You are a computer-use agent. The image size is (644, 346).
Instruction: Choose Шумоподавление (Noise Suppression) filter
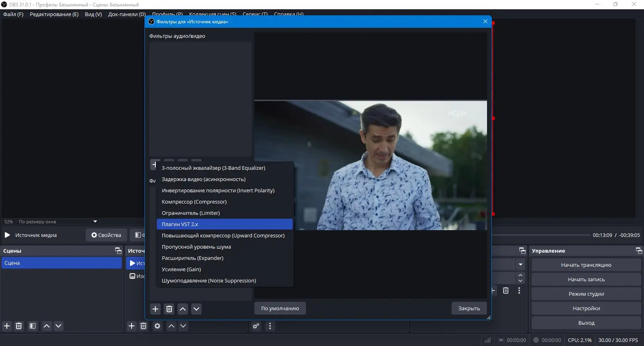pyautogui.click(x=208, y=281)
